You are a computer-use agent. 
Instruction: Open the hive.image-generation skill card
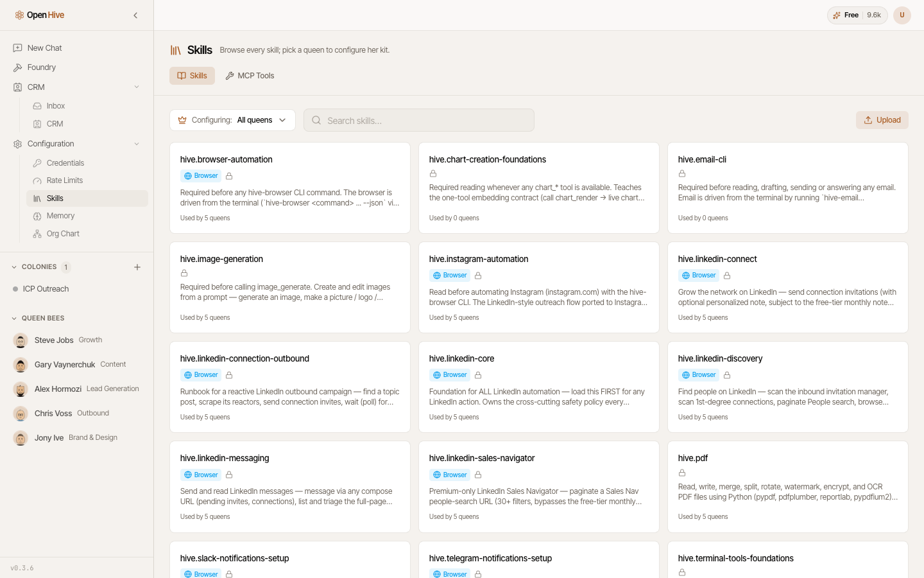point(290,287)
